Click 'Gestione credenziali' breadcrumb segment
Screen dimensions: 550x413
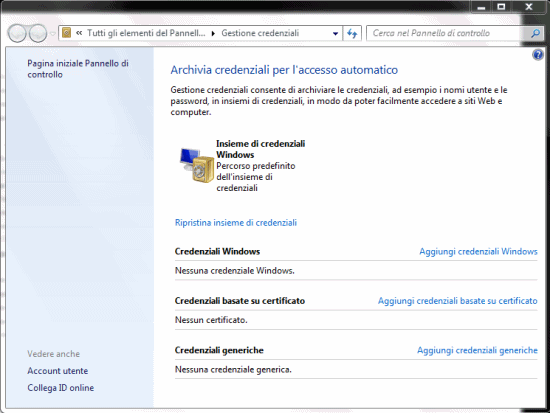pyautogui.click(x=260, y=33)
